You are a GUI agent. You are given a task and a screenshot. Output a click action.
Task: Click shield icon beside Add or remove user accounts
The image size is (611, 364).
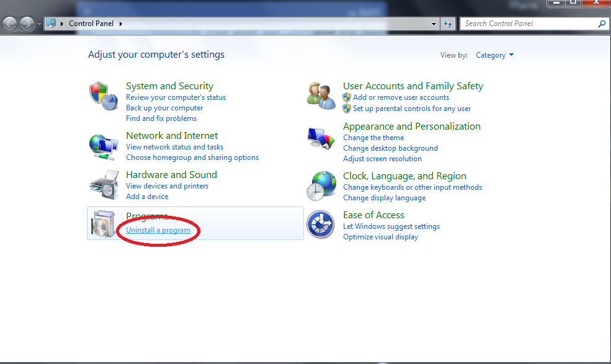pos(347,97)
